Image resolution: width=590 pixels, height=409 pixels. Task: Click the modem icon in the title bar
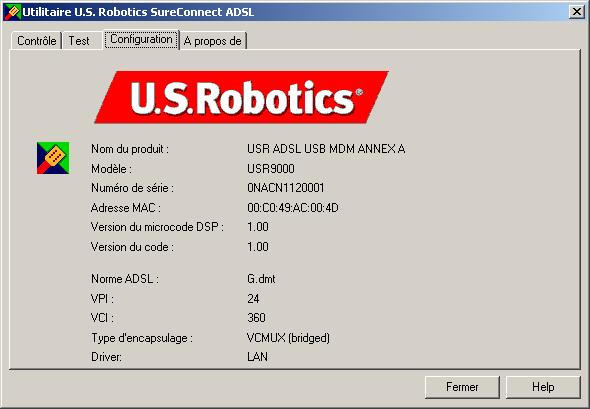(x=12, y=12)
